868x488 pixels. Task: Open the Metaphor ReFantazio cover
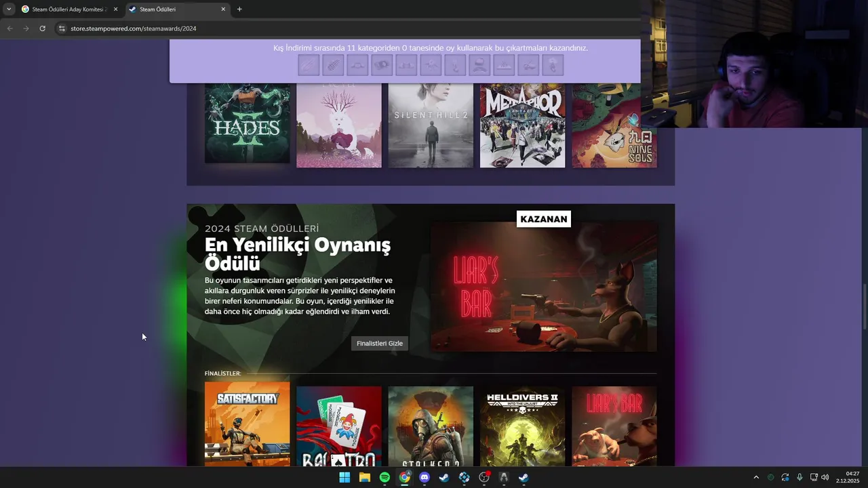522,125
